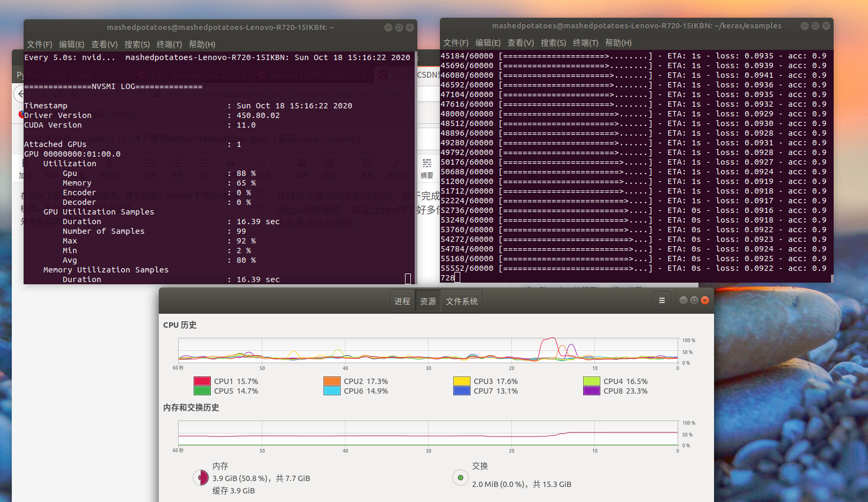
Task: Close the System Monitor window
Action: click(705, 300)
